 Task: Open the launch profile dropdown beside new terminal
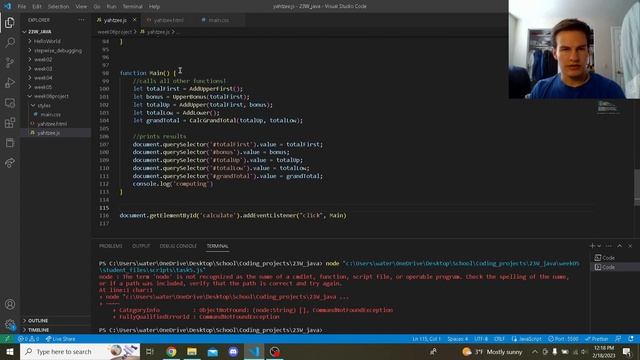point(599,246)
